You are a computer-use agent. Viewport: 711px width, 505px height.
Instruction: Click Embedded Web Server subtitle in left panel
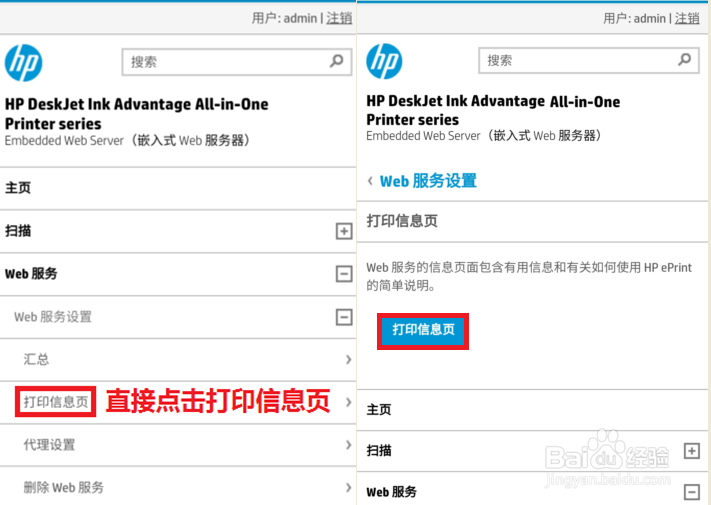[x=127, y=141]
